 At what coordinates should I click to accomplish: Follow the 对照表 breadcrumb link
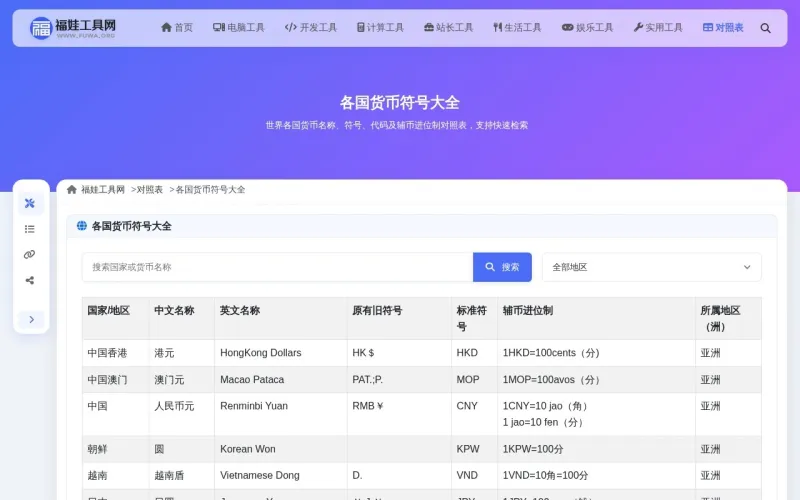149,189
